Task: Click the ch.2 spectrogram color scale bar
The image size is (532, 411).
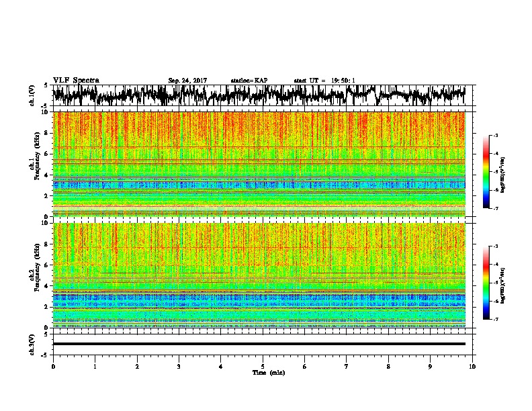Action: [x=486, y=283]
